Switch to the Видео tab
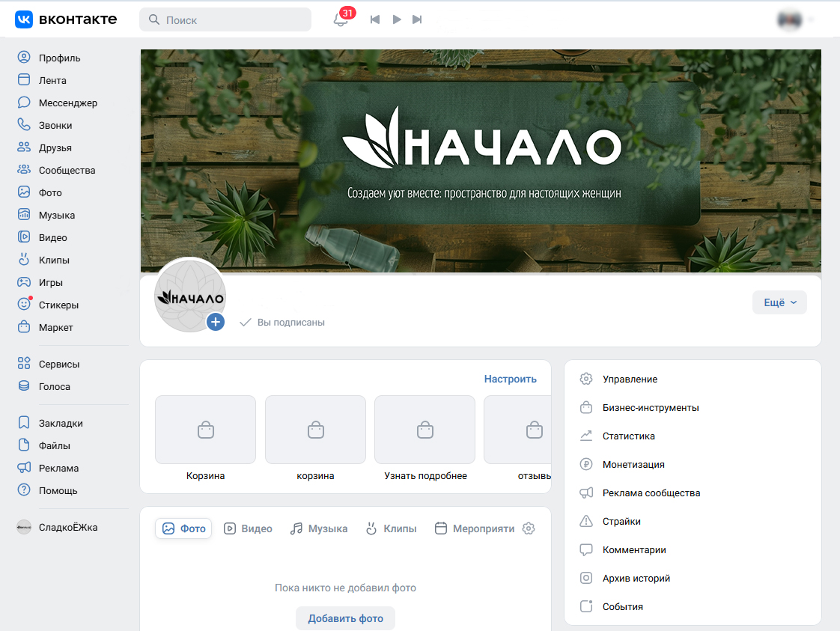Screen dimensions: 840x631 [248, 528]
